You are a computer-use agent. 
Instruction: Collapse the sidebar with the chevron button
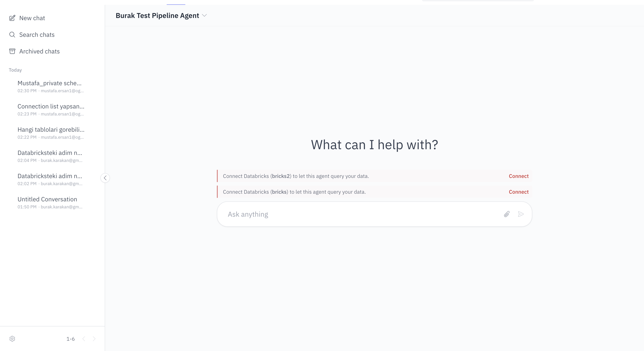coord(105,178)
